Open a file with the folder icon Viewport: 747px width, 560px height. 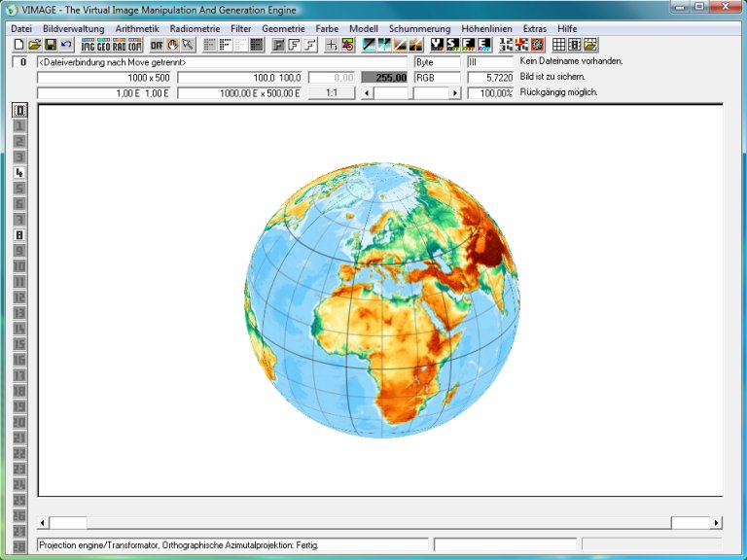pos(35,45)
